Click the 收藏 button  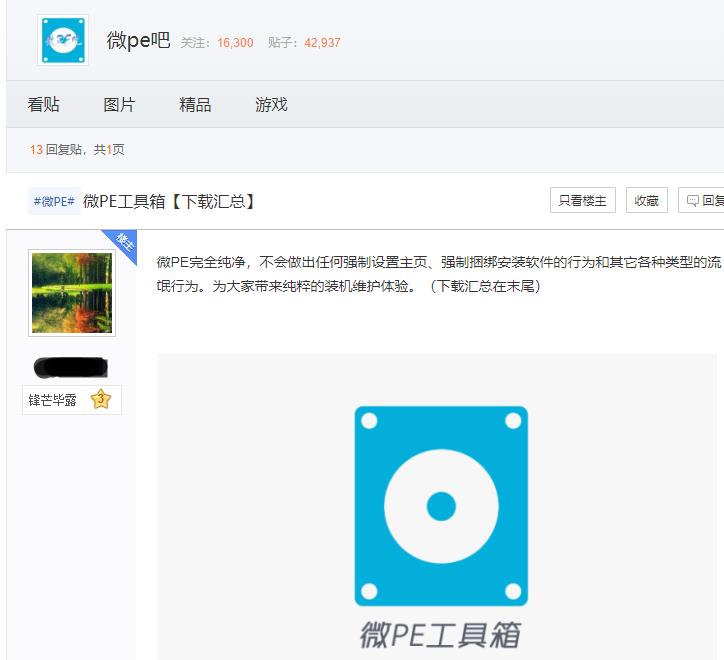click(646, 200)
